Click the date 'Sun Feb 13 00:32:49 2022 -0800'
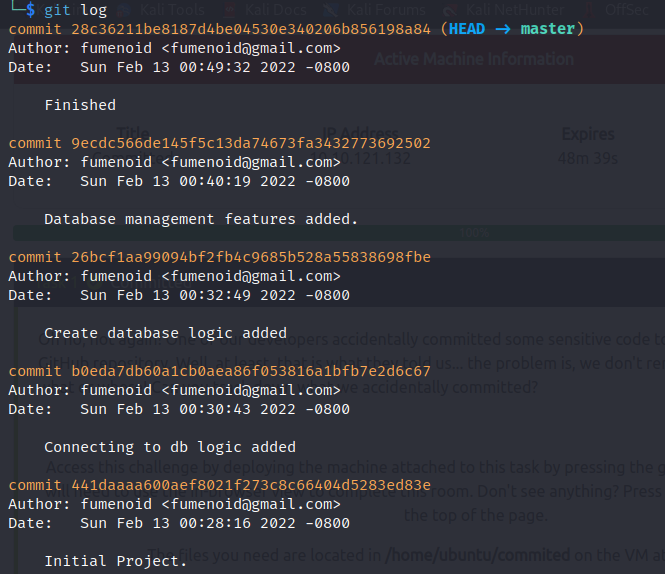Image resolution: width=665 pixels, height=574 pixels. click(215, 295)
